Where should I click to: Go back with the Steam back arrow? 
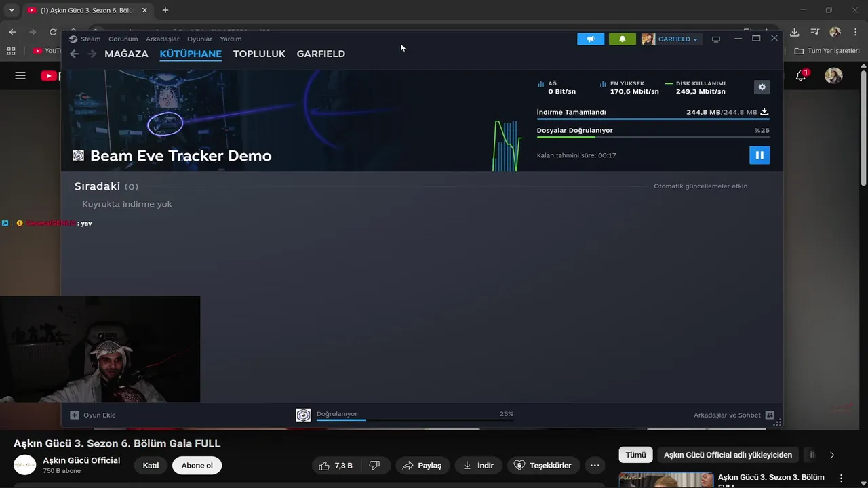(75, 54)
